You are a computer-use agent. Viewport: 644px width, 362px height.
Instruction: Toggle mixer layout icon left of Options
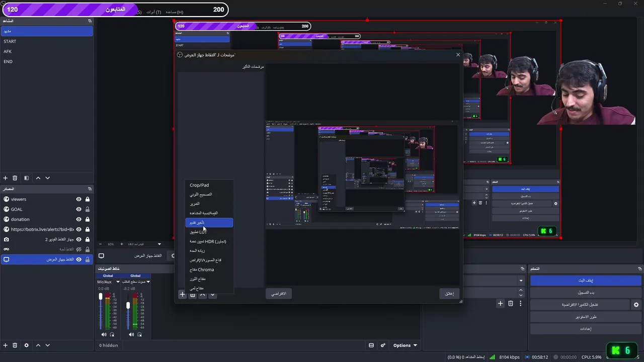click(371, 345)
